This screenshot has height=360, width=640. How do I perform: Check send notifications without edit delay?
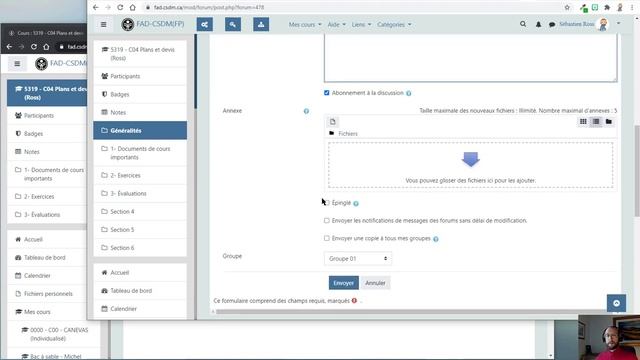327,220
